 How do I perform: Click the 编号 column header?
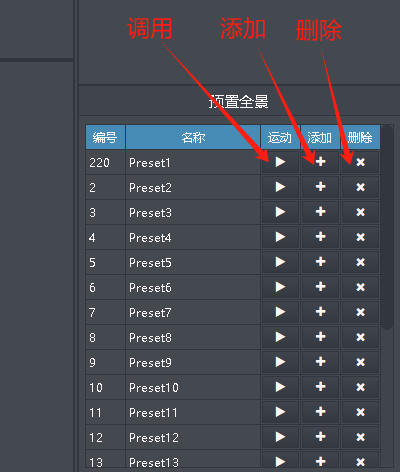(x=105, y=137)
